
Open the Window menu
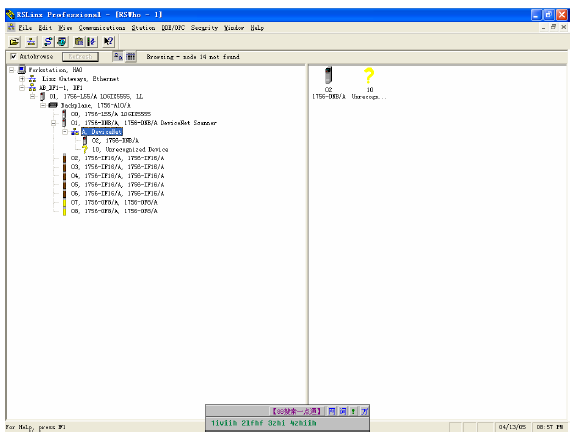[x=234, y=28]
